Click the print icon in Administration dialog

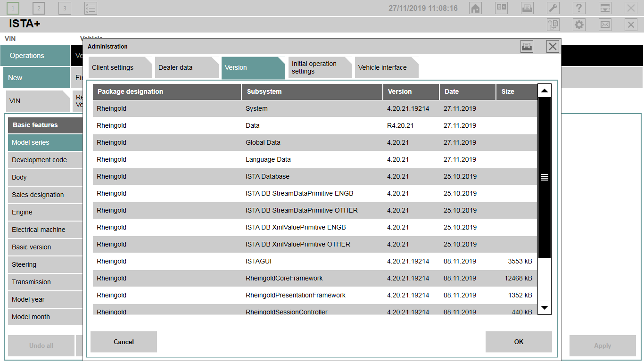point(527,46)
